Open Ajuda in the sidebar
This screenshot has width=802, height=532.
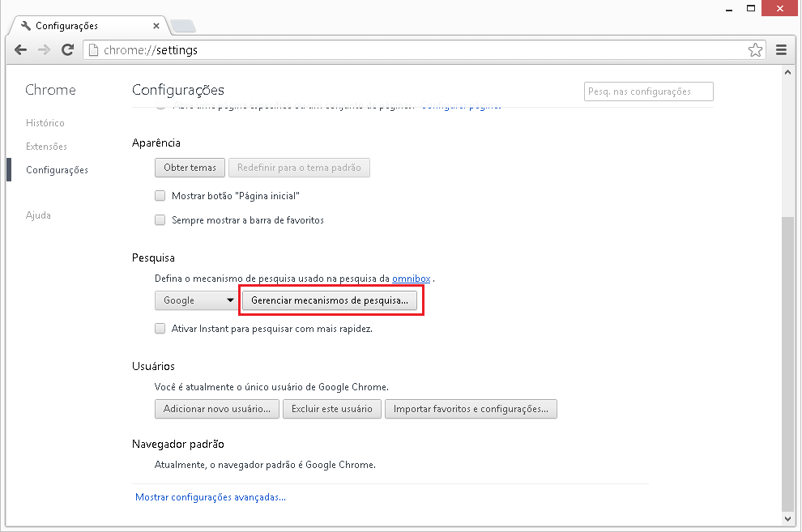(x=38, y=215)
